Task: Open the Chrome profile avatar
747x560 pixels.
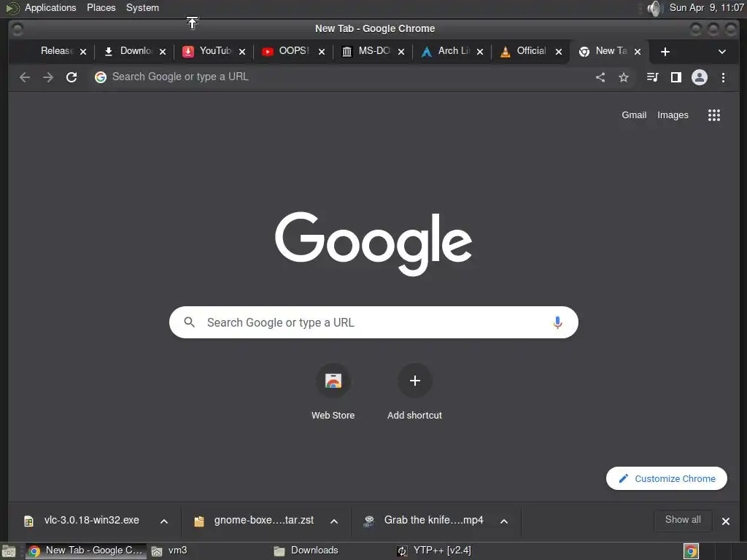Action: [x=700, y=77]
